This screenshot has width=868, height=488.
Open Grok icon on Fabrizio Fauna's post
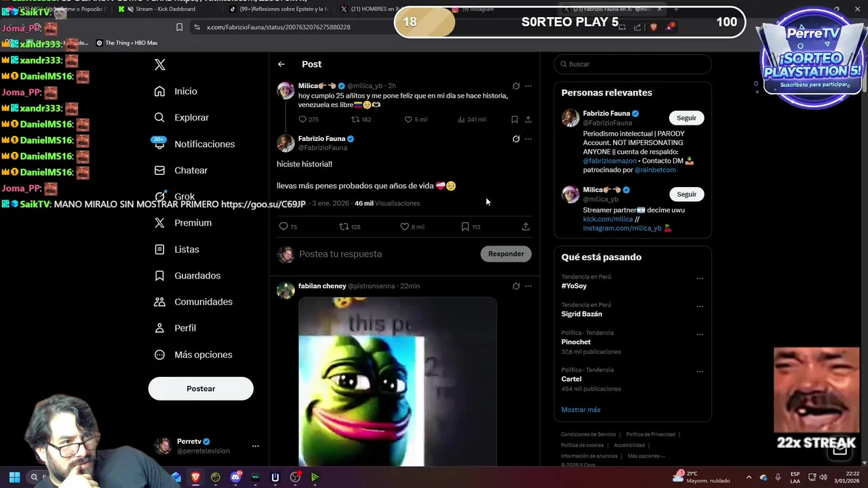516,139
